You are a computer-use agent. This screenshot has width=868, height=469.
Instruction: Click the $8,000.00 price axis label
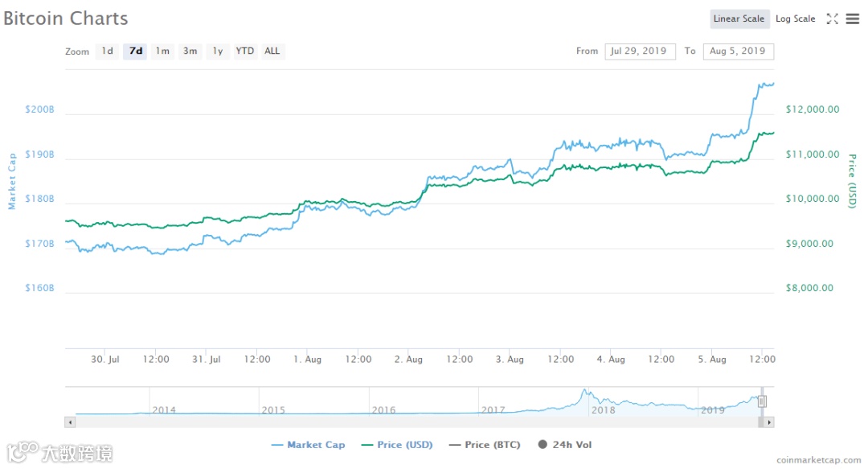click(x=809, y=288)
